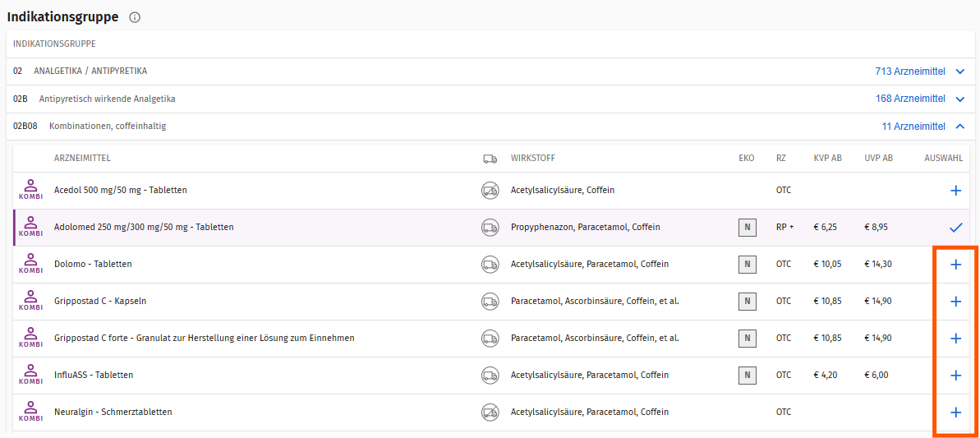Click the € 6,00 price for InfluASS
Viewport: 980px width, 438px height.
pyautogui.click(x=876, y=375)
